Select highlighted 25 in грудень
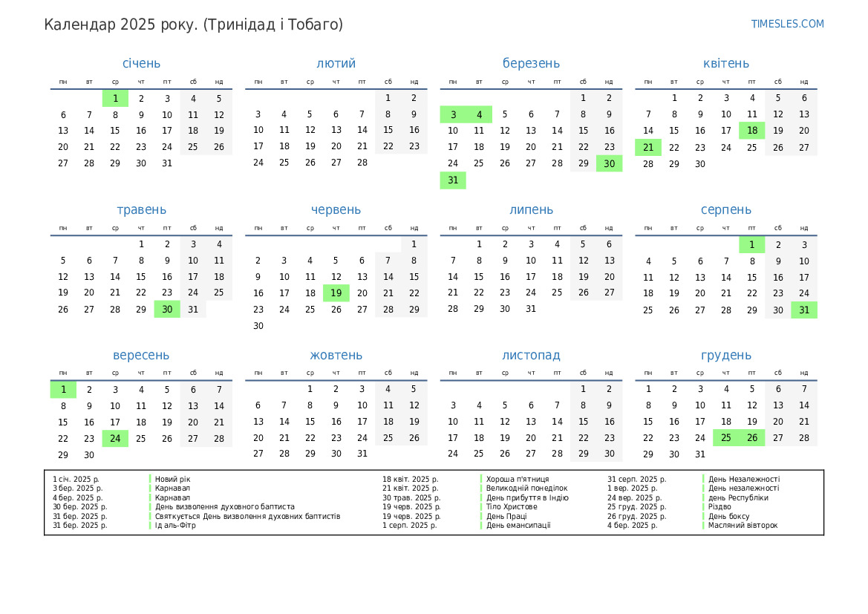This screenshot has height=614, width=868. click(726, 439)
